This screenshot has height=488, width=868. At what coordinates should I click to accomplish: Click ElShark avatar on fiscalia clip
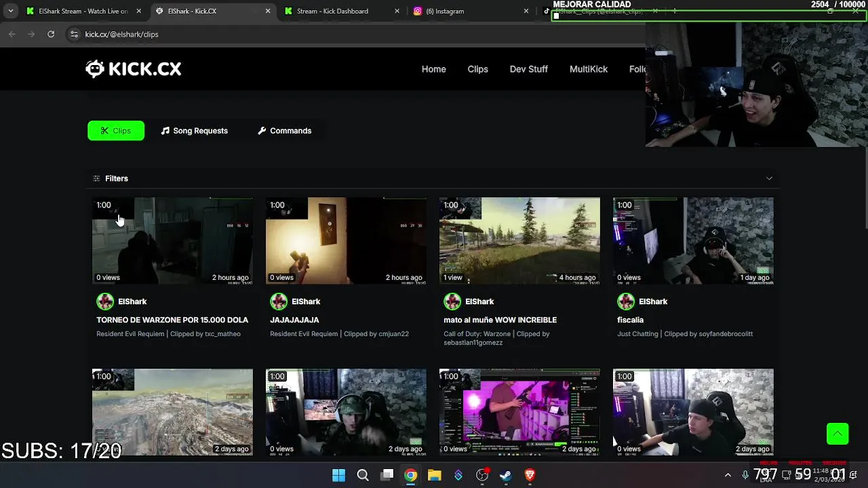[x=626, y=302]
